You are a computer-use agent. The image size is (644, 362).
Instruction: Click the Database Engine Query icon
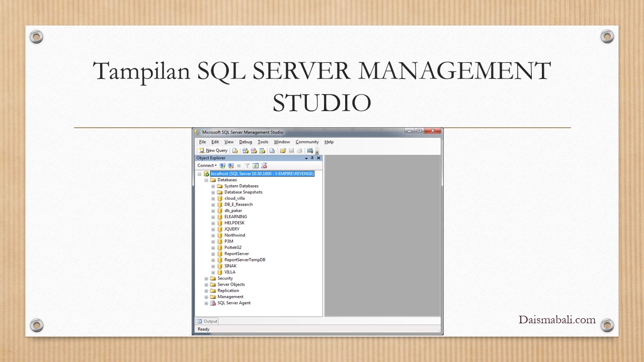[235, 150]
